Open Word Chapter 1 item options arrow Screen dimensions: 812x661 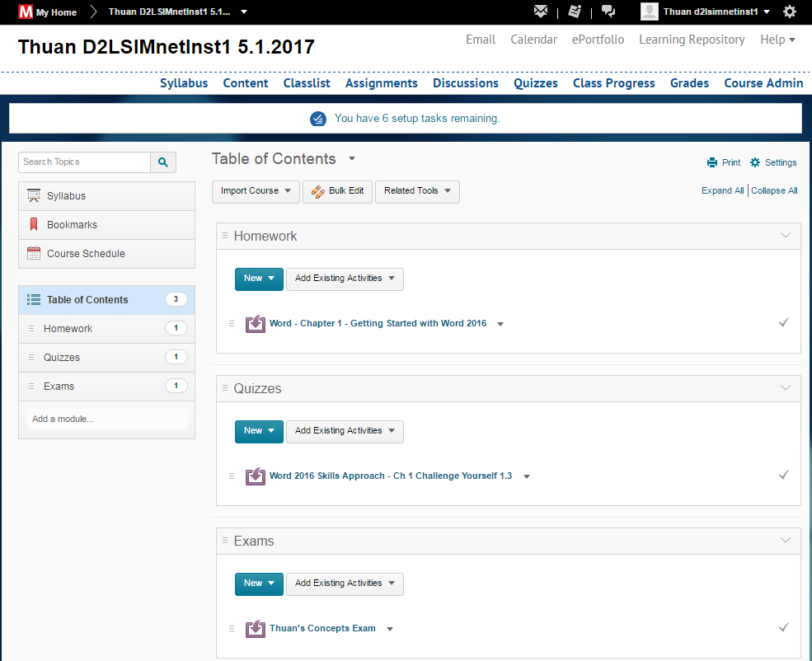tap(500, 324)
